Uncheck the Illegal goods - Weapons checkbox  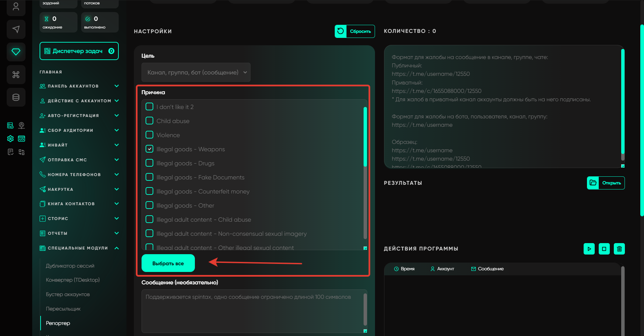coord(150,149)
